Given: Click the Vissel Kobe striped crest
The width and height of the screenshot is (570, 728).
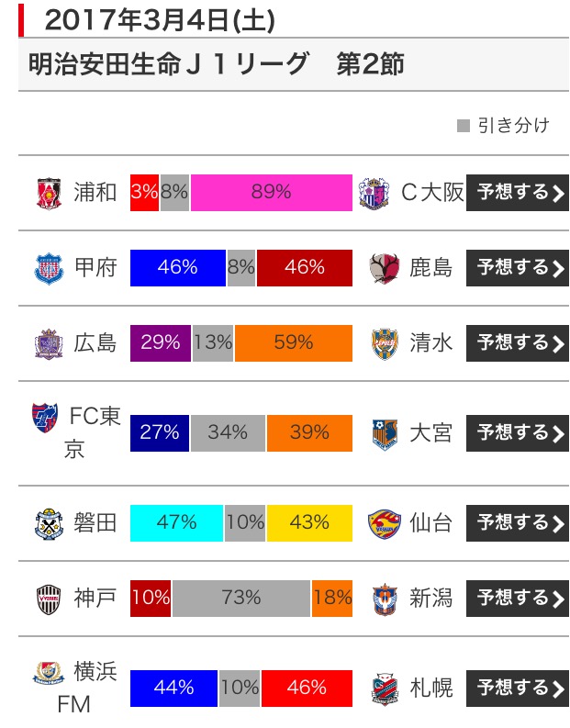Looking at the screenshot, I should [x=49, y=599].
